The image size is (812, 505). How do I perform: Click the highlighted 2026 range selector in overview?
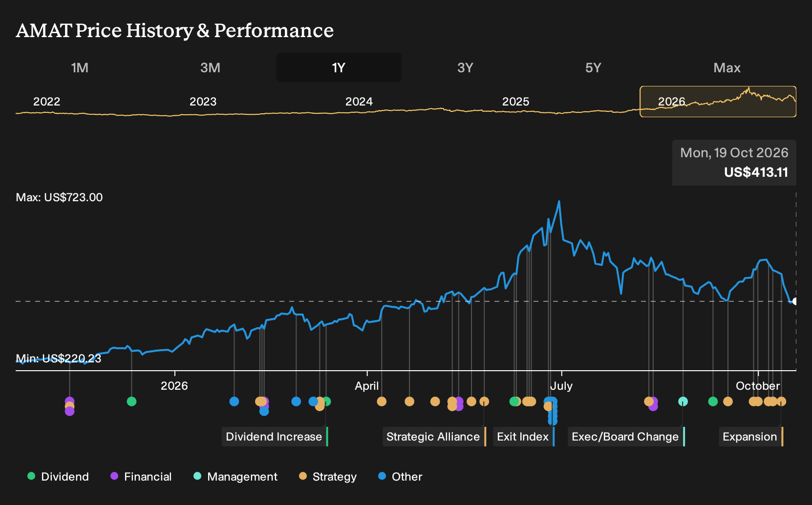(718, 102)
